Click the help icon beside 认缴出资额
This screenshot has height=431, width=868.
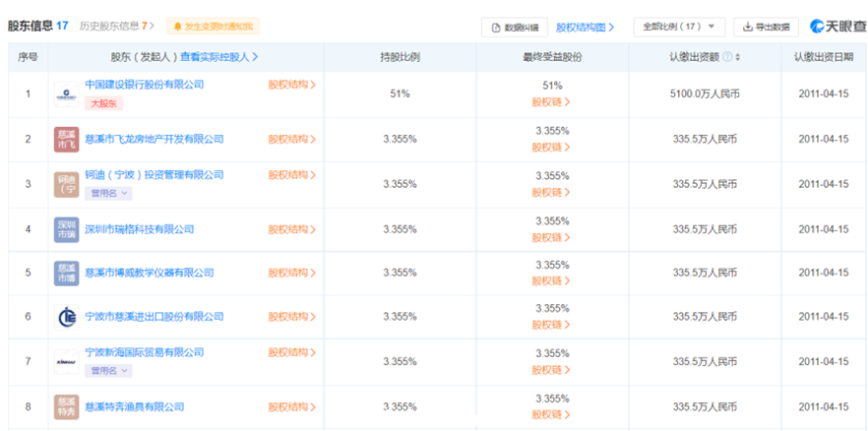[x=727, y=57]
